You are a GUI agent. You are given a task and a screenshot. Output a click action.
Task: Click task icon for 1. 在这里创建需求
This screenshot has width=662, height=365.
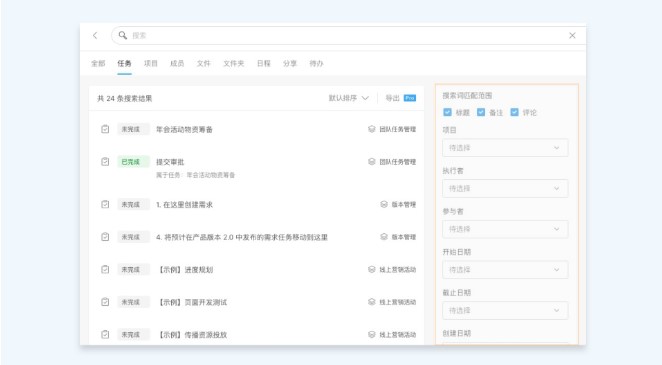(x=105, y=204)
